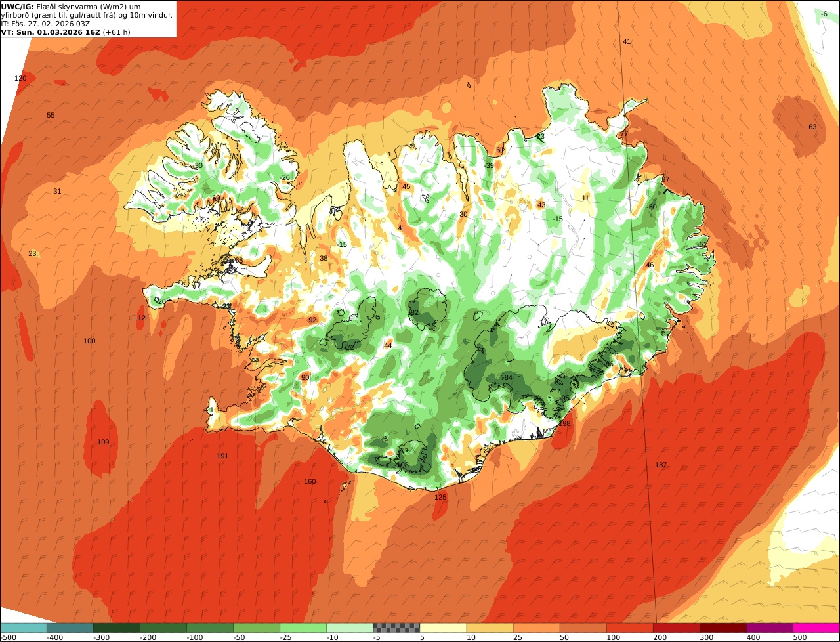Click the -400 to -300 legend color swatch
The image size is (840, 642).
pyautogui.click(x=70, y=628)
